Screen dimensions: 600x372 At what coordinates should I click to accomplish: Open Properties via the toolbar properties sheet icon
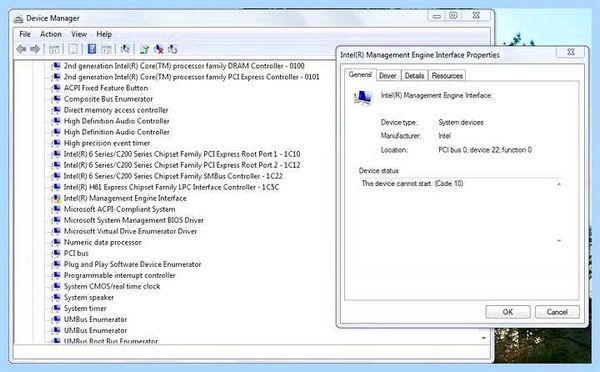[73, 49]
